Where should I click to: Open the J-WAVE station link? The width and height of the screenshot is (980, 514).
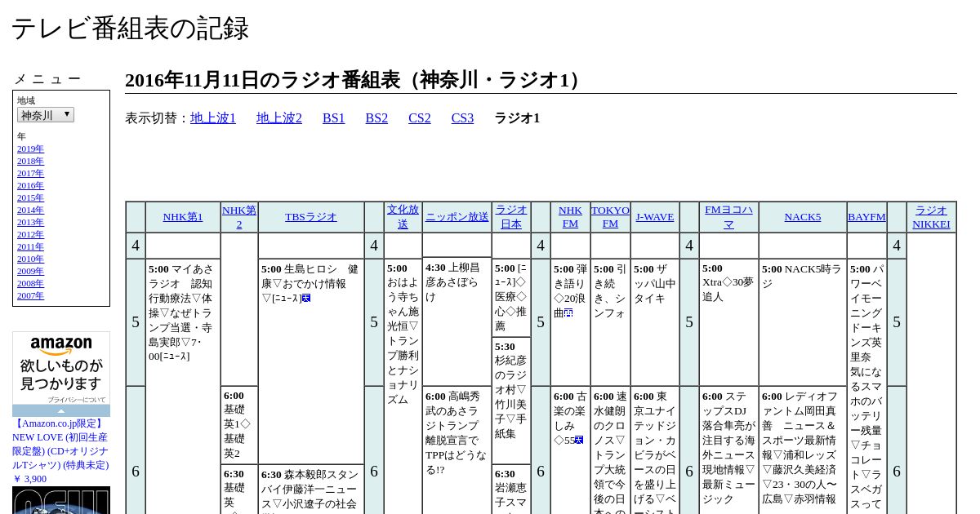point(655,217)
